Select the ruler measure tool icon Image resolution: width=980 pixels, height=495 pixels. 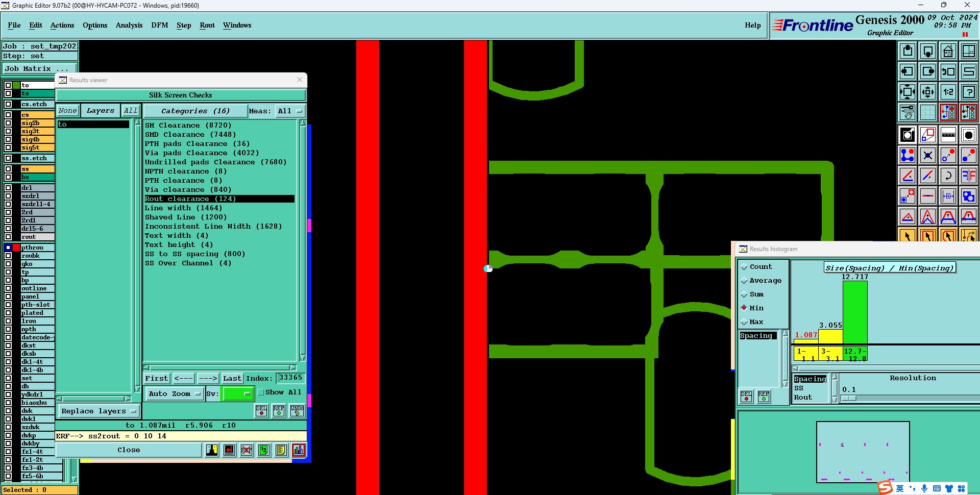948,135
